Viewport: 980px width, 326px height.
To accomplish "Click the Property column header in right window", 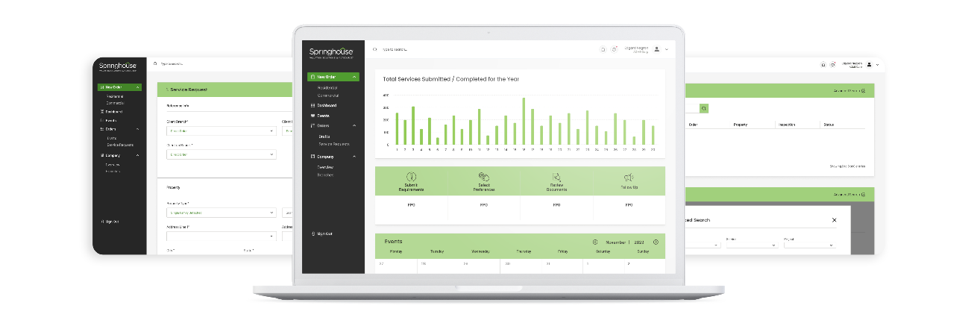I will coord(741,125).
